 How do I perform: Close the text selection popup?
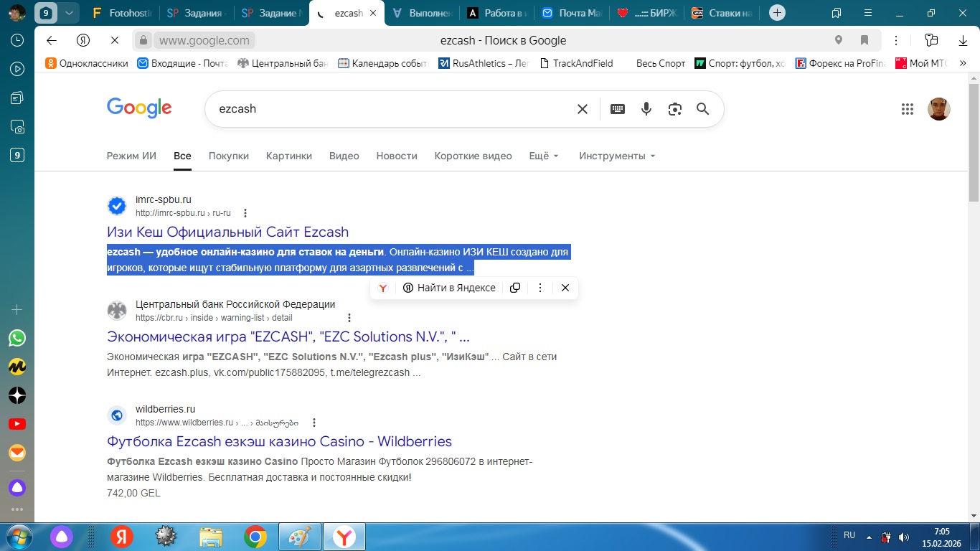565,288
